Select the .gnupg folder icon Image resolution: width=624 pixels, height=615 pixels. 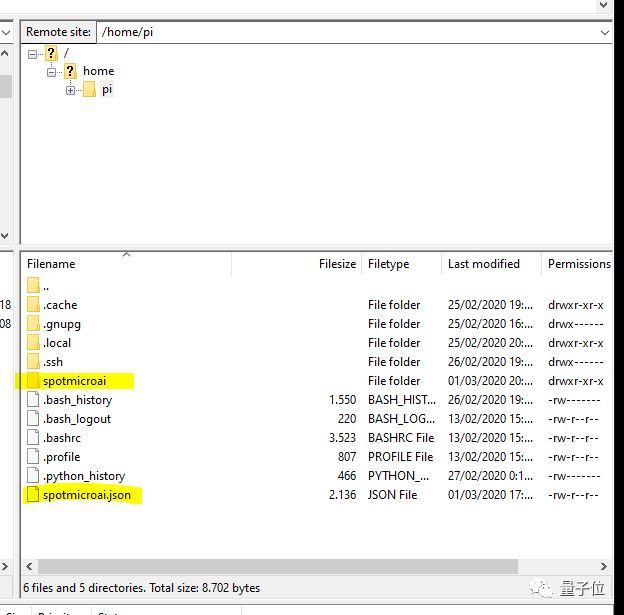(x=33, y=324)
